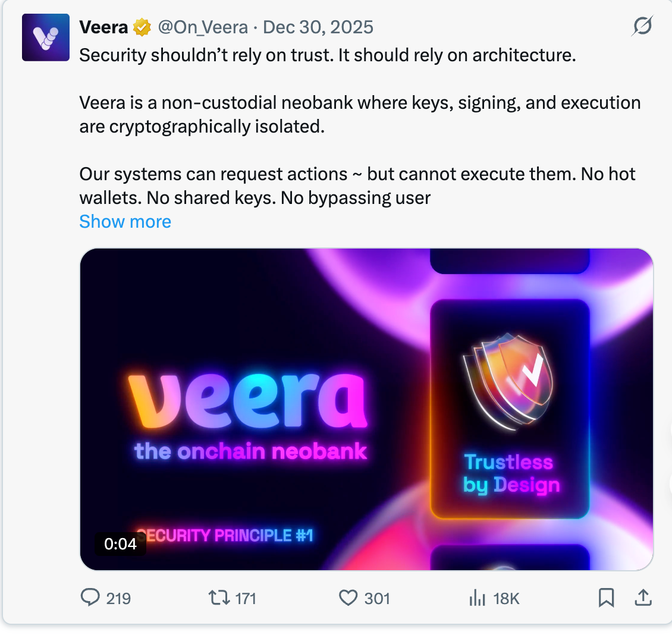
Task: Click the 301 likes count
Action: [x=377, y=598]
